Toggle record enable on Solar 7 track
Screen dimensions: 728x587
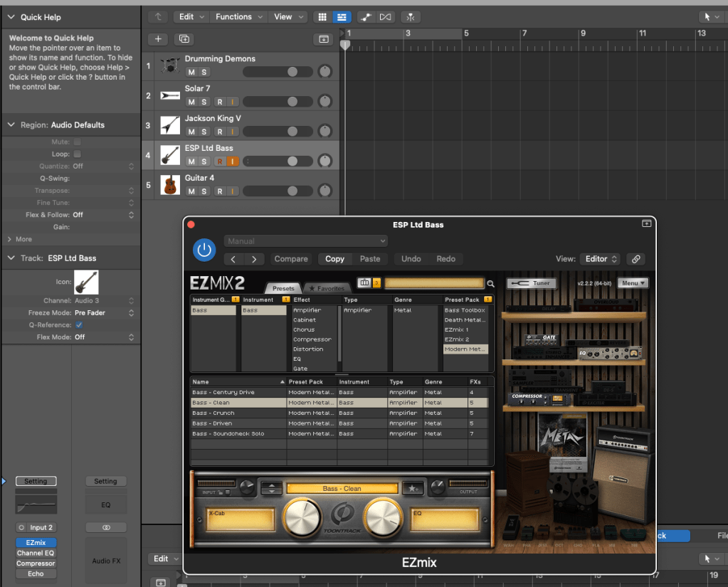(x=220, y=102)
